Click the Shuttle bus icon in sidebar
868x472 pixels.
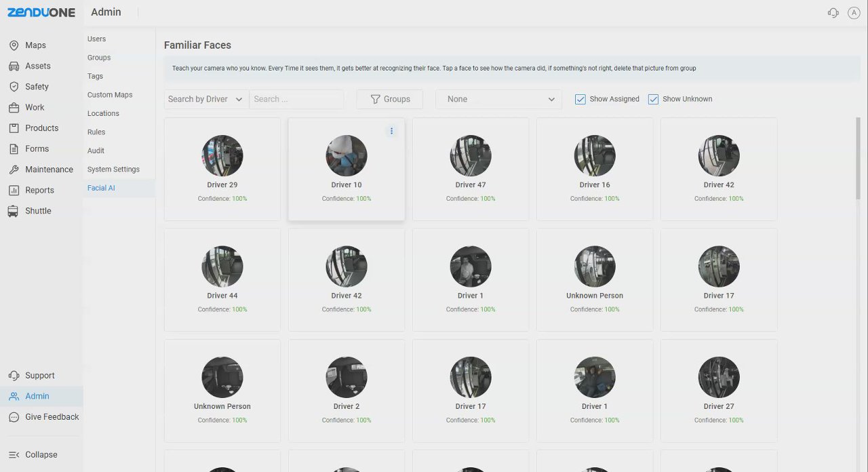(14, 211)
